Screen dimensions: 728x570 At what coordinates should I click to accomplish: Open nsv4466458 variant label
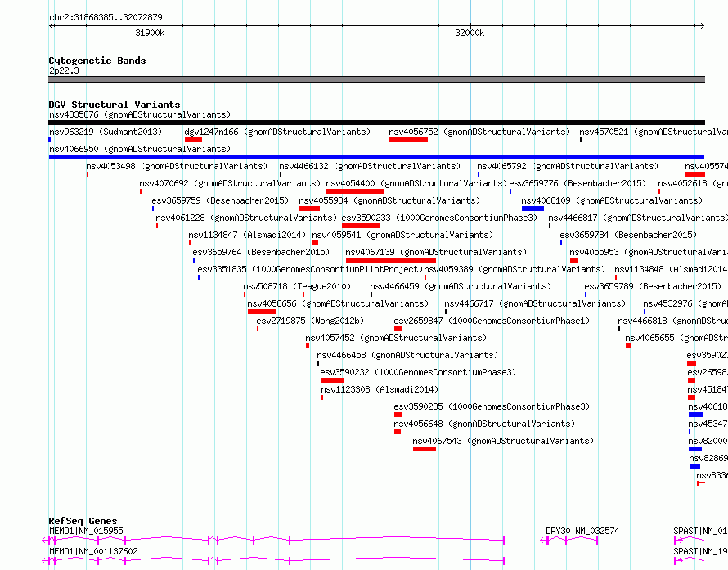pyautogui.click(x=407, y=355)
